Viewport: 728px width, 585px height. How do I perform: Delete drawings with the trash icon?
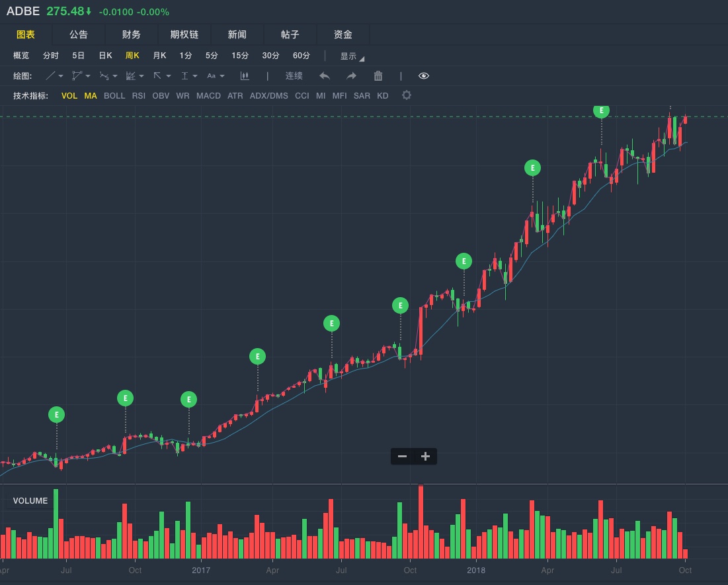pos(378,76)
